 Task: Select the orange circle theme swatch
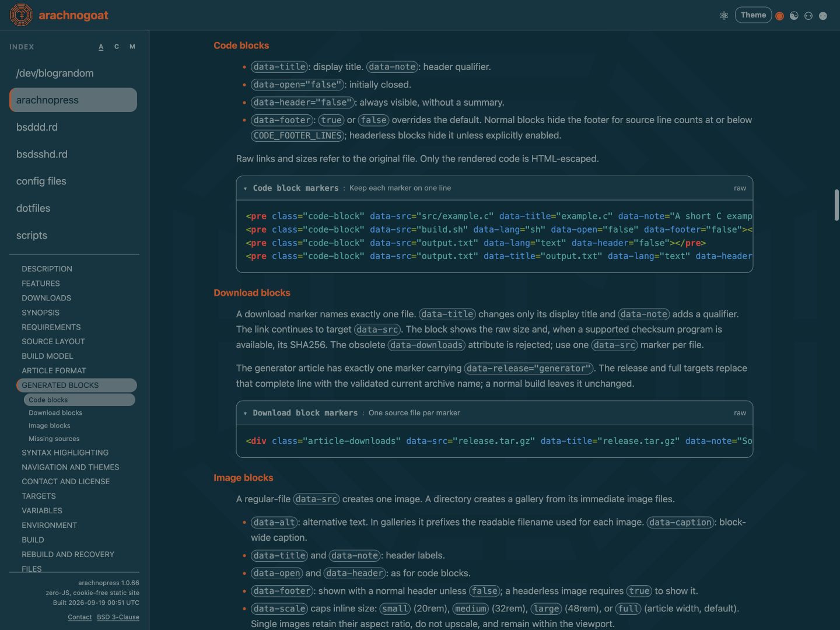pos(779,16)
